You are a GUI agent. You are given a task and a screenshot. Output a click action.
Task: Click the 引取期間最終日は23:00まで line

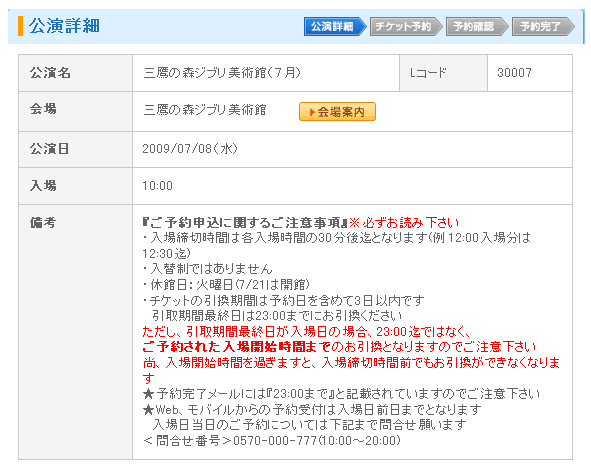click(277, 315)
